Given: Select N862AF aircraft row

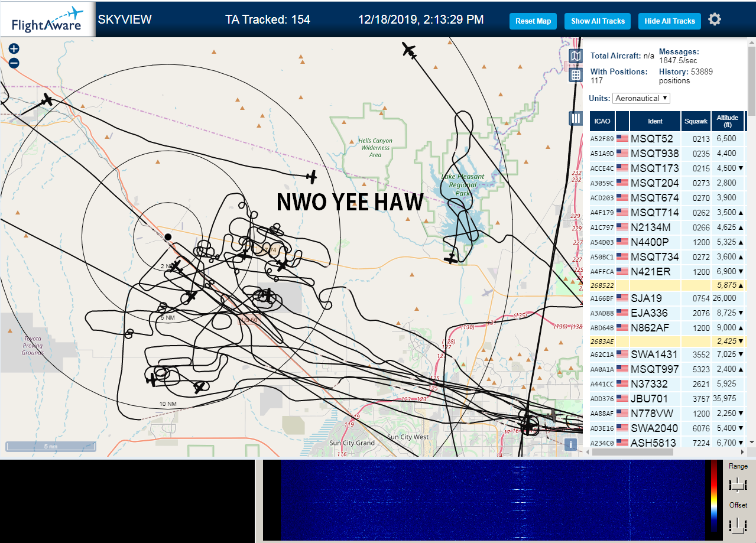Looking at the screenshot, I should [668, 327].
